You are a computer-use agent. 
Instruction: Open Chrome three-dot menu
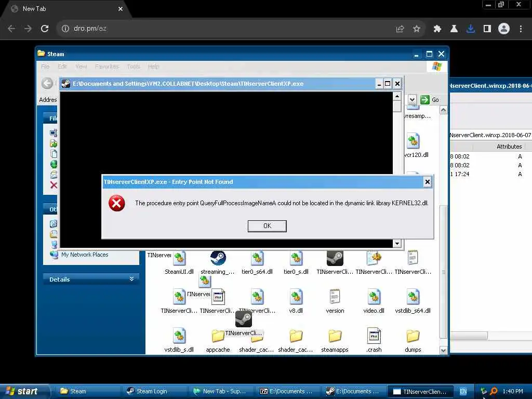coord(521,29)
